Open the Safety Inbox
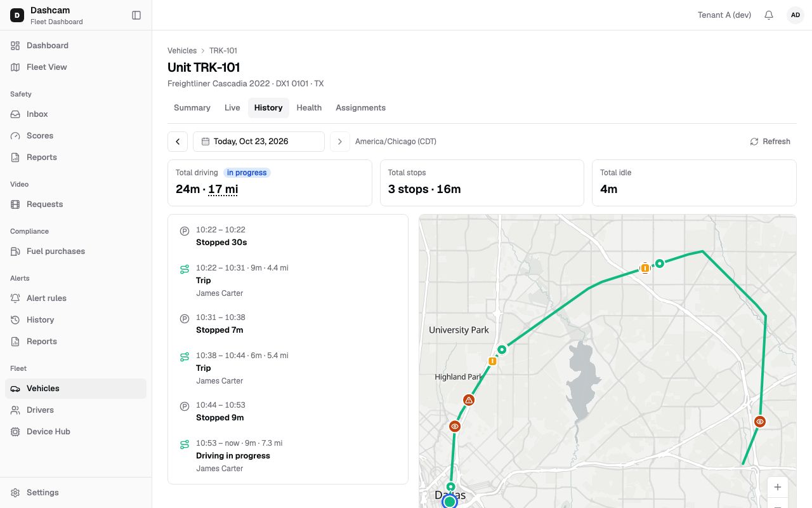This screenshot has height=508, width=812. (x=75, y=114)
